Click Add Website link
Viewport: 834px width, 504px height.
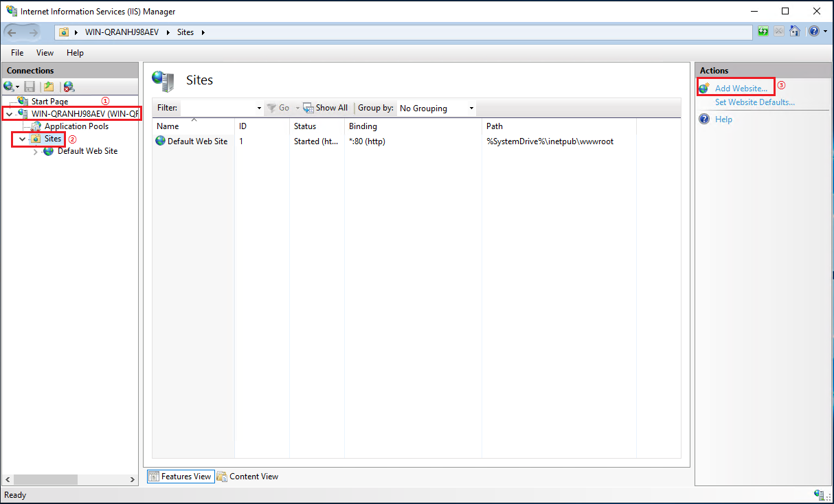click(x=741, y=89)
